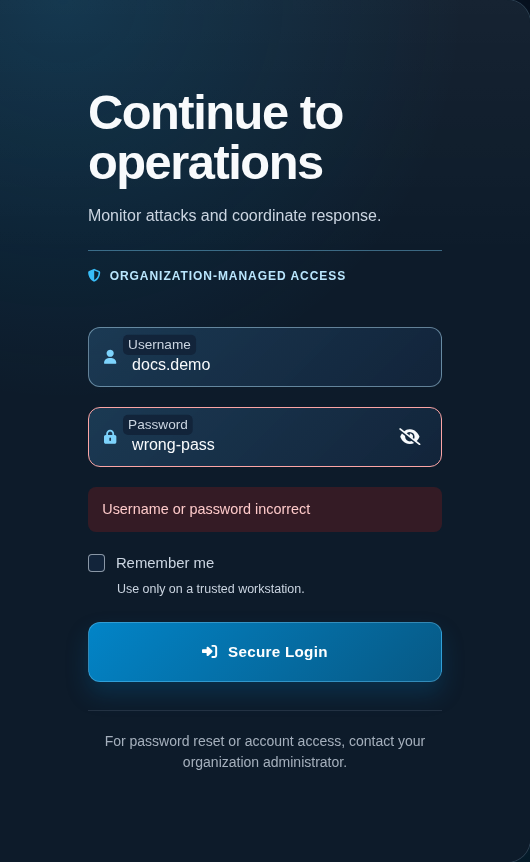This screenshot has height=862, width=530.
Task: Click the 'ORGANIZATION-MANAGED ACCESS' label
Action: click(228, 275)
